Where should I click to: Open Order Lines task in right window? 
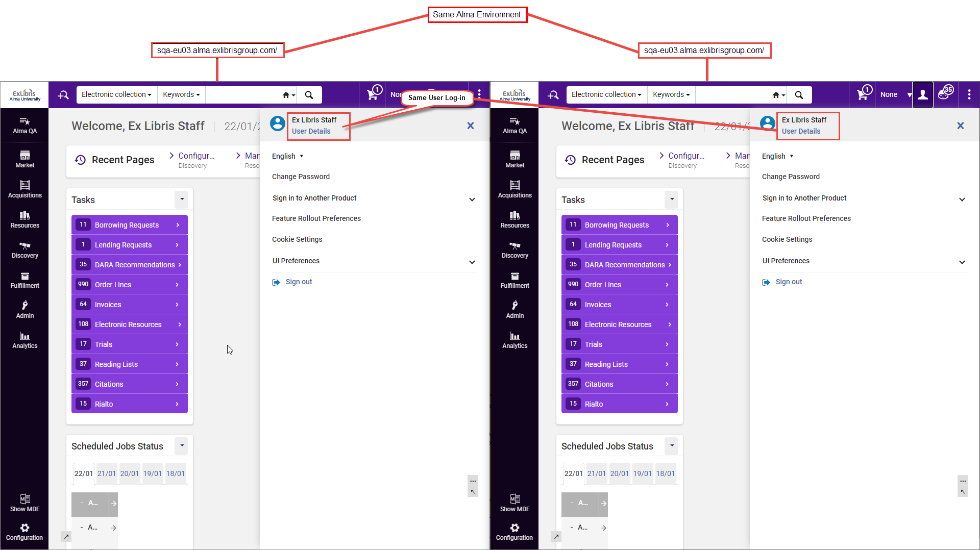(620, 285)
